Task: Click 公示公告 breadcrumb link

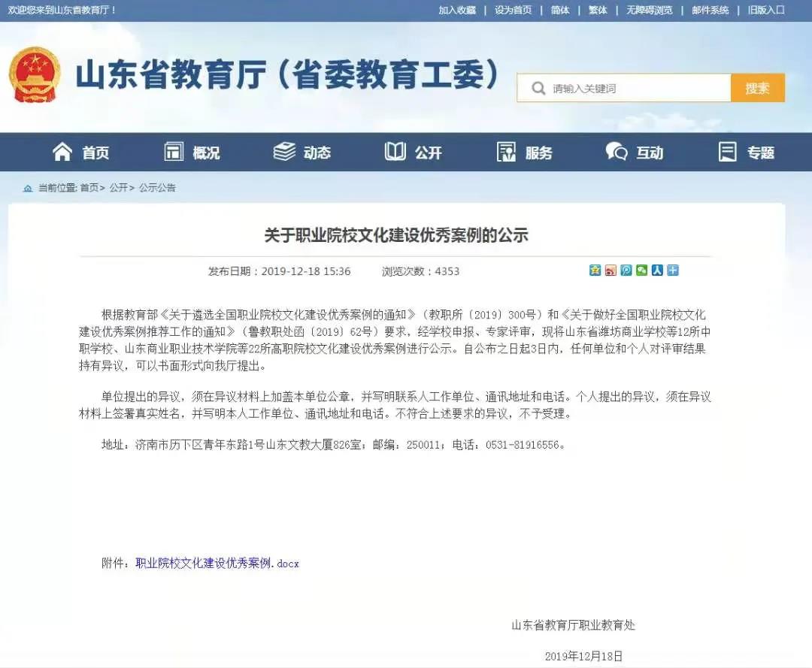Action: [157, 188]
